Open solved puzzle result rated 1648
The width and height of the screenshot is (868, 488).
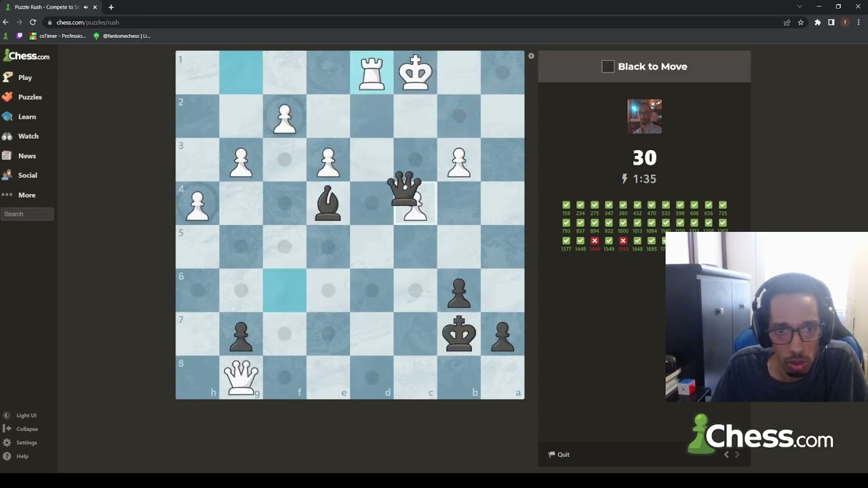[637, 244]
